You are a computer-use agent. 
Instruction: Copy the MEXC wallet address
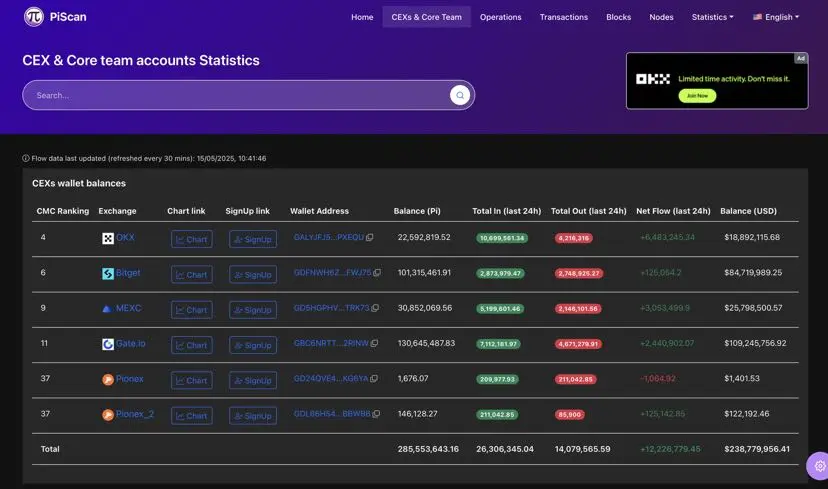[375, 308]
